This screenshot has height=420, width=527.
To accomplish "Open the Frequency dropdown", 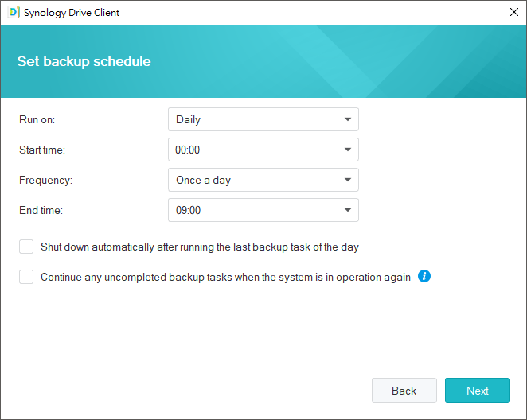I will click(x=263, y=180).
